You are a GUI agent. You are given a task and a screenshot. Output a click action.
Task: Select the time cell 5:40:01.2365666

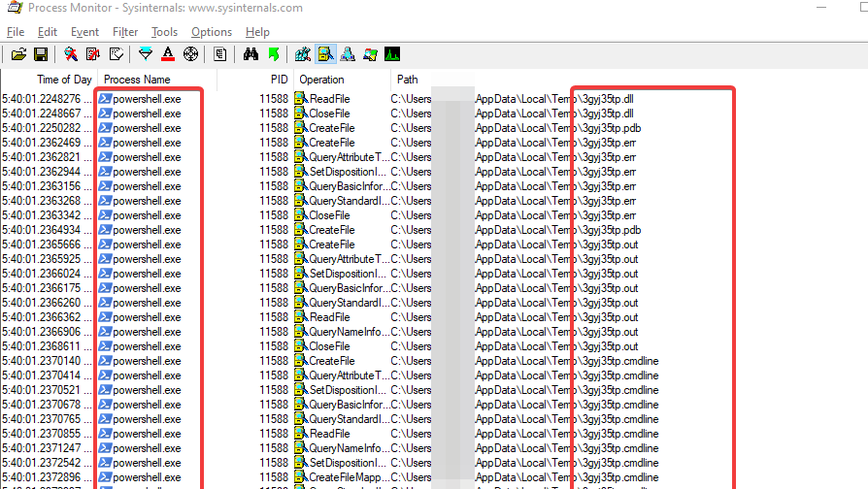pyautogui.click(x=47, y=244)
